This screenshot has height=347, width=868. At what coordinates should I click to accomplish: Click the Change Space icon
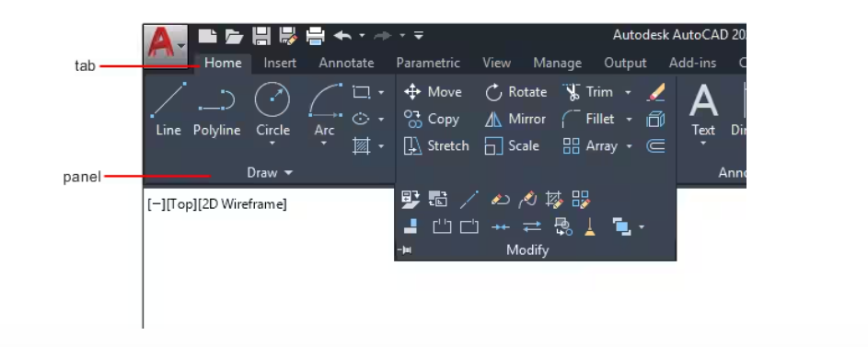click(x=438, y=199)
